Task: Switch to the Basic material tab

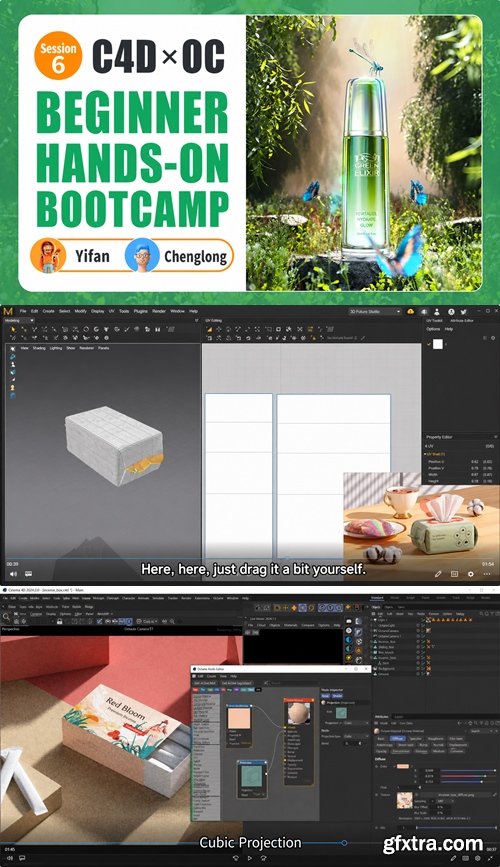Action: 381,738
